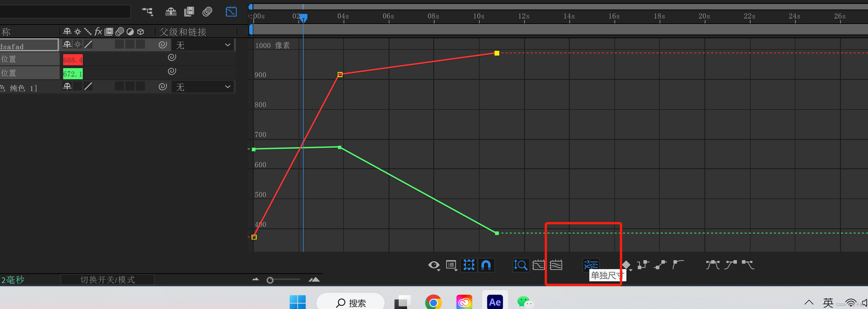Toggle the Graph Editor button
868x309 pixels.
pos(231,12)
